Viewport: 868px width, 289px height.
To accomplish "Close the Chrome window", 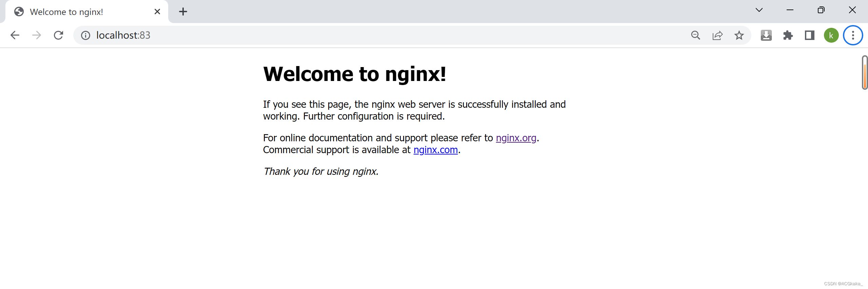I will [x=852, y=10].
